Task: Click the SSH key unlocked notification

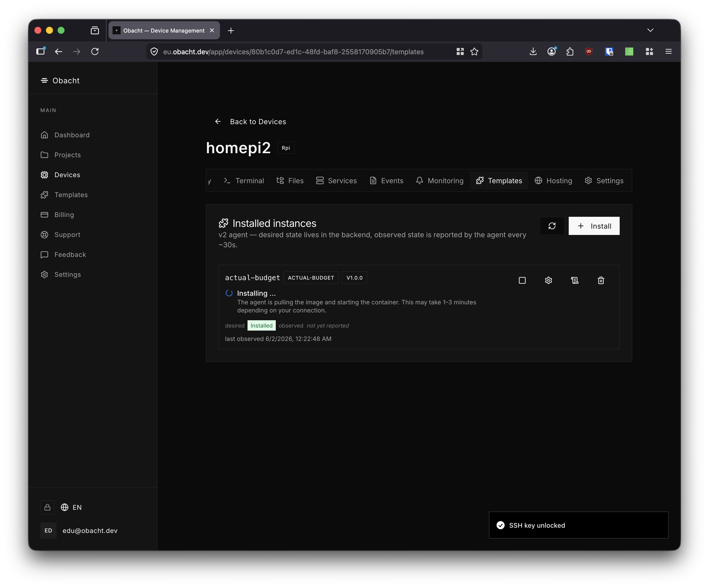Action: click(x=578, y=525)
